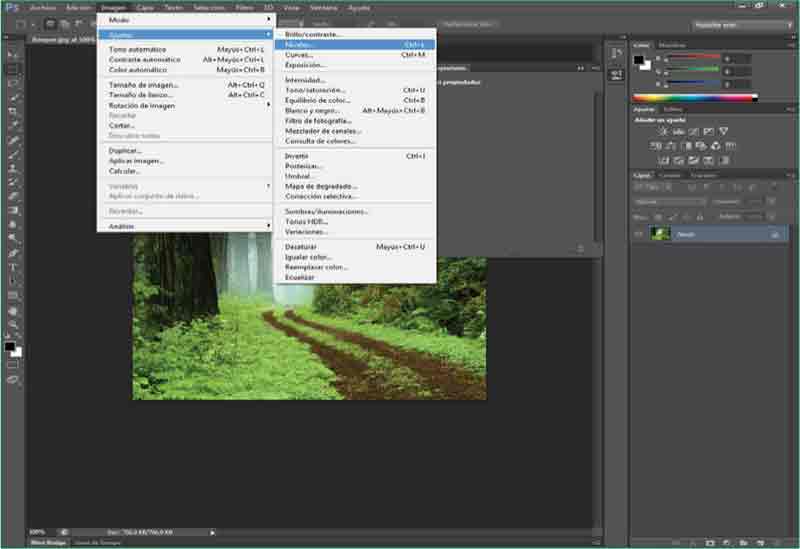800x549 pixels.
Task: Toggle visibility eye of the Fondo layer
Action: pos(639,233)
